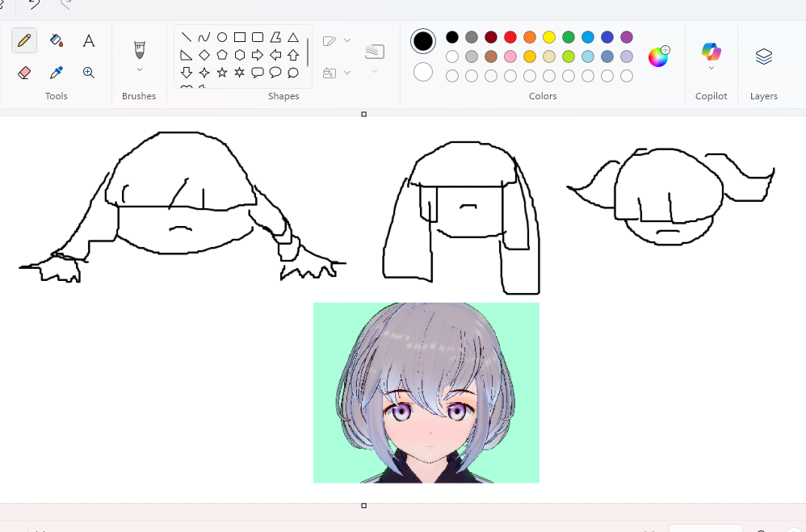Choose the Up arrow shape
Image resolution: width=806 pixels, height=532 pixels.
click(293, 55)
